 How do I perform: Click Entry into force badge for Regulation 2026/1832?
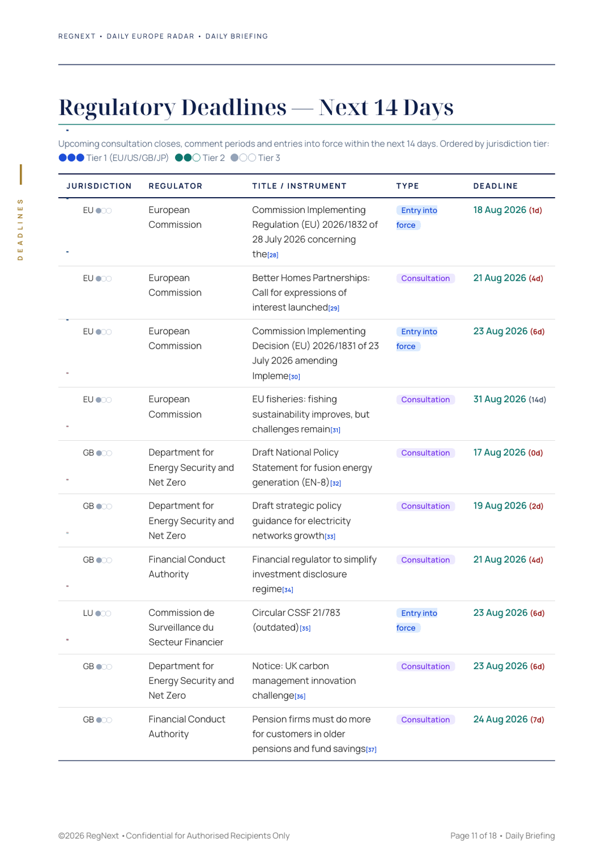417,218
